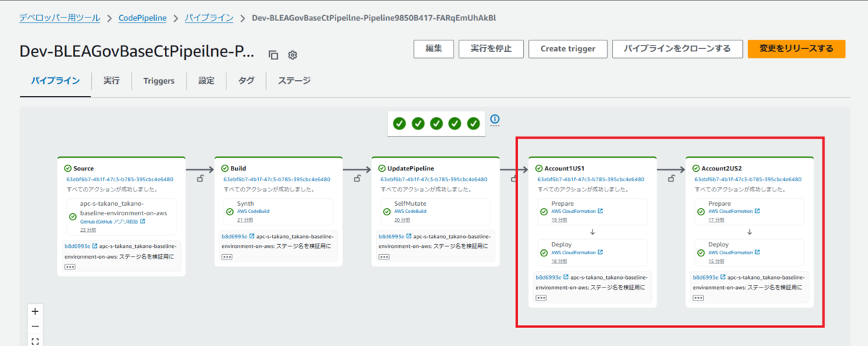Screen dimensions: 868x346
Task: Open AWS CloudFormation link under Account2US2 Deploy
Action: click(731, 253)
